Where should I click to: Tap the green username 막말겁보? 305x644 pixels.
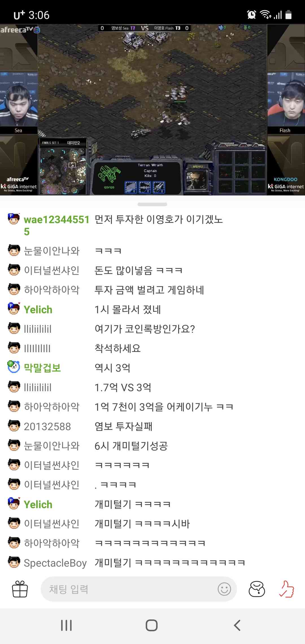pos(42,368)
